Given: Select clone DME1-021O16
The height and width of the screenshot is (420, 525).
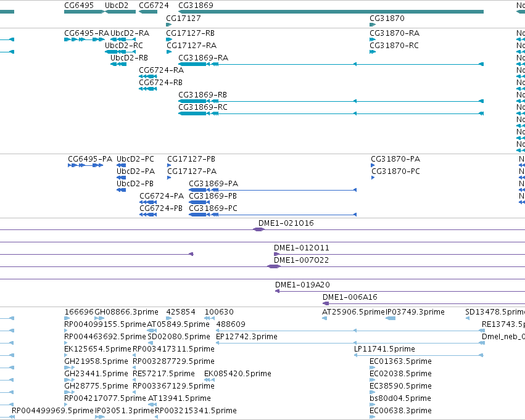Looking at the screenshot, I should point(286,223).
